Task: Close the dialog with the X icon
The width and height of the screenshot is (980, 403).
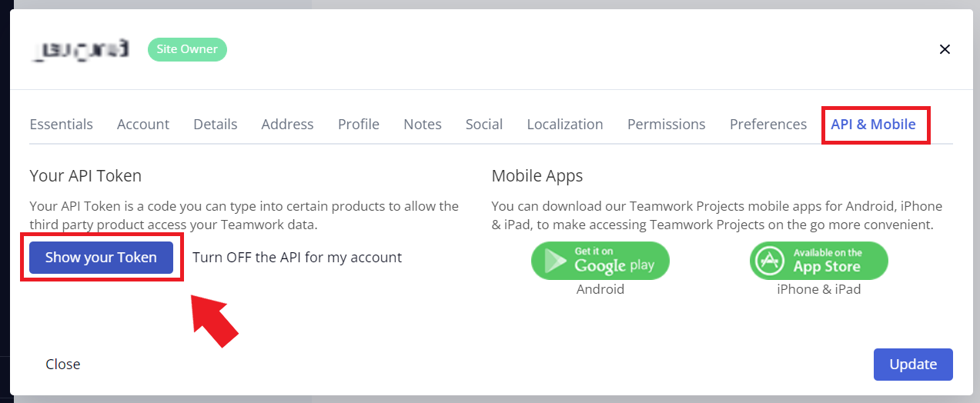Action: point(945,49)
